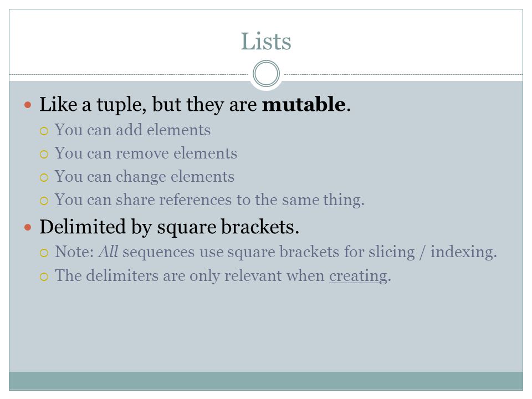Image resolution: width=532 pixels, height=399 pixels.
Task: Click the hollow bullet before 'You can change elements'
Action: [44, 177]
